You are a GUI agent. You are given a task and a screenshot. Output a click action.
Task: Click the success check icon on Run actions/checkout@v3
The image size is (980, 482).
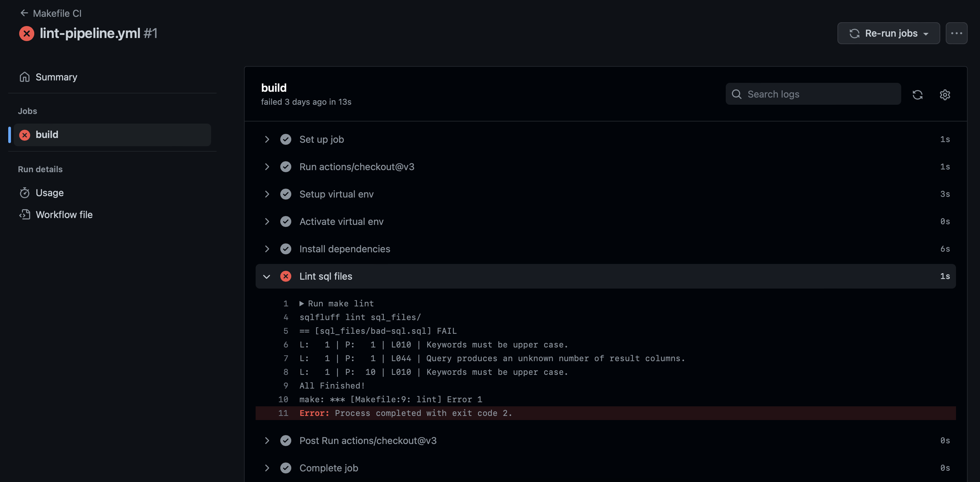coord(286,167)
